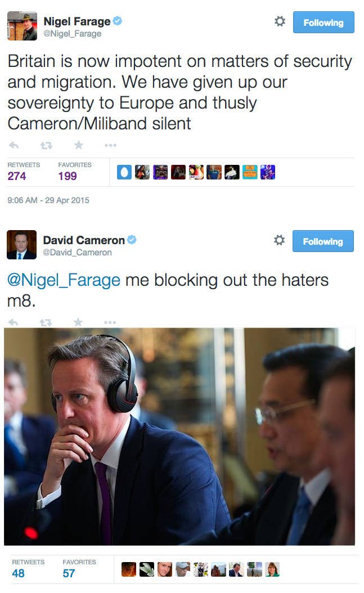364x593 pixels.
Task: Favorite David Cameron's tweet with star
Action: point(78,322)
